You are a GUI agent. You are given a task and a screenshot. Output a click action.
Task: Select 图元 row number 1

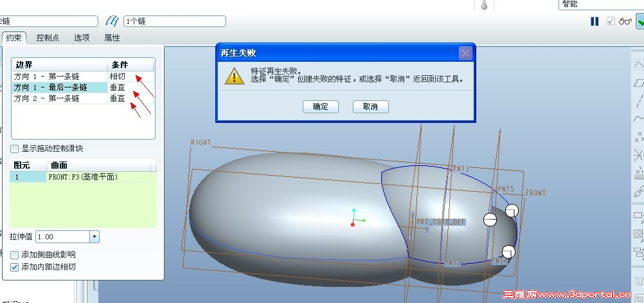28,177
